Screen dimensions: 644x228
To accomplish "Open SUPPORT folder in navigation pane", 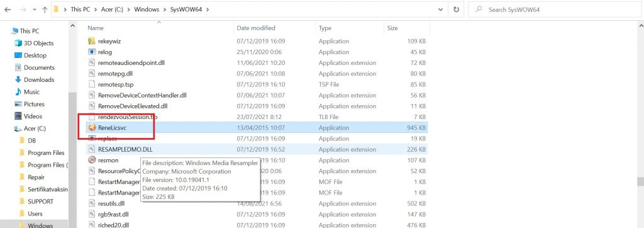I will click(40, 202).
